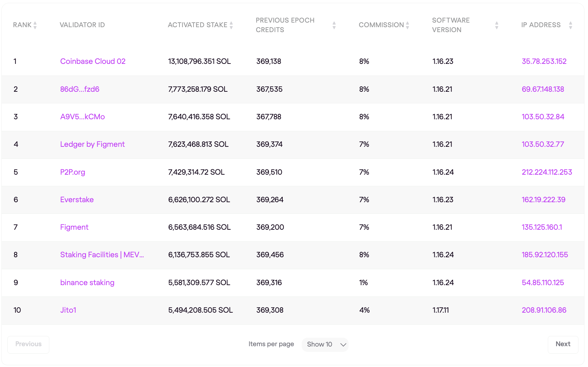Open Staking Facilities | MEV... validator
Screen dimensions: 588x367
(102, 255)
